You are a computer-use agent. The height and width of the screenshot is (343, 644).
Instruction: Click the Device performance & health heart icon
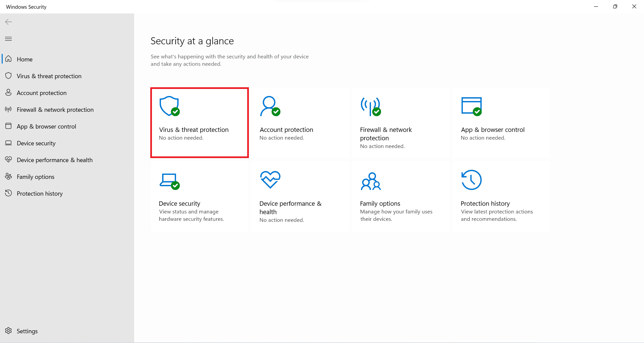[x=270, y=180]
